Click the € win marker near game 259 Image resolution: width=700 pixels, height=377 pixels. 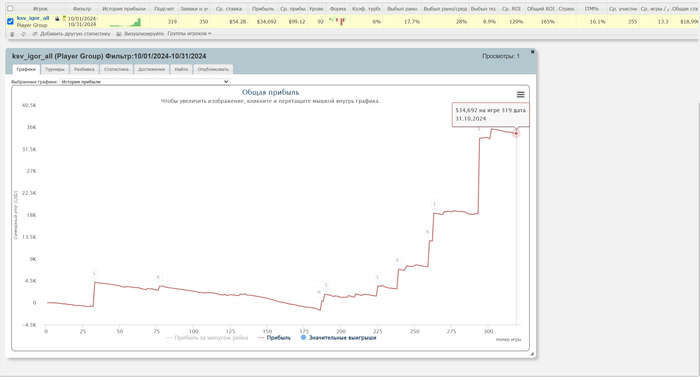[427, 232]
